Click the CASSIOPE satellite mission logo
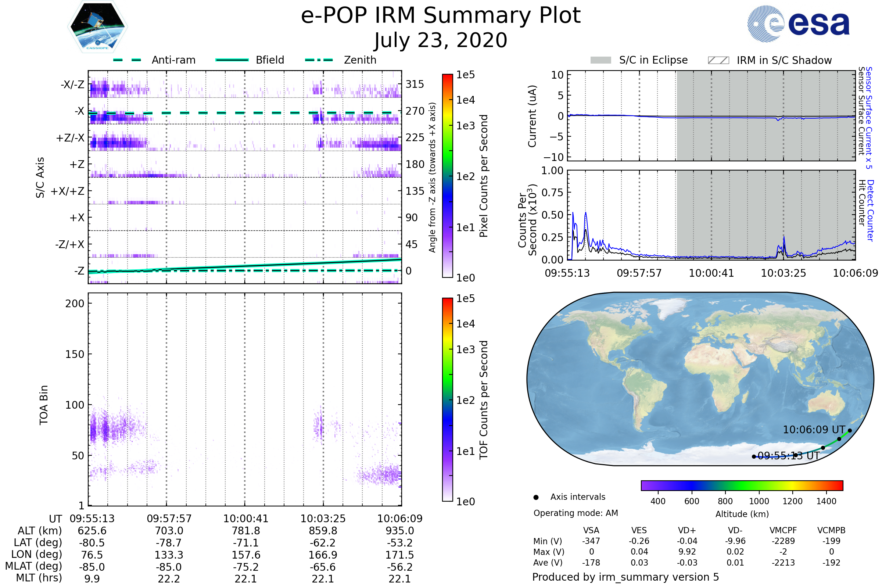This screenshot has width=882, height=588. click(x=97, y=27)
